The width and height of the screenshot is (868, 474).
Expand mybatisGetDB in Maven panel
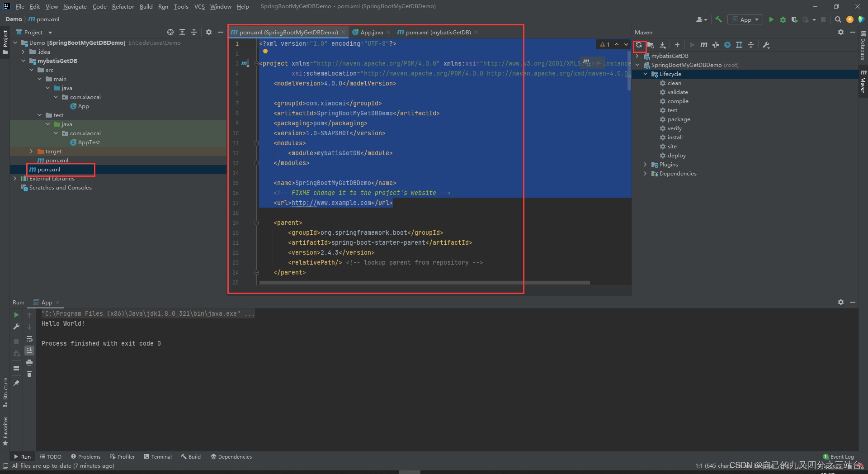637,56
